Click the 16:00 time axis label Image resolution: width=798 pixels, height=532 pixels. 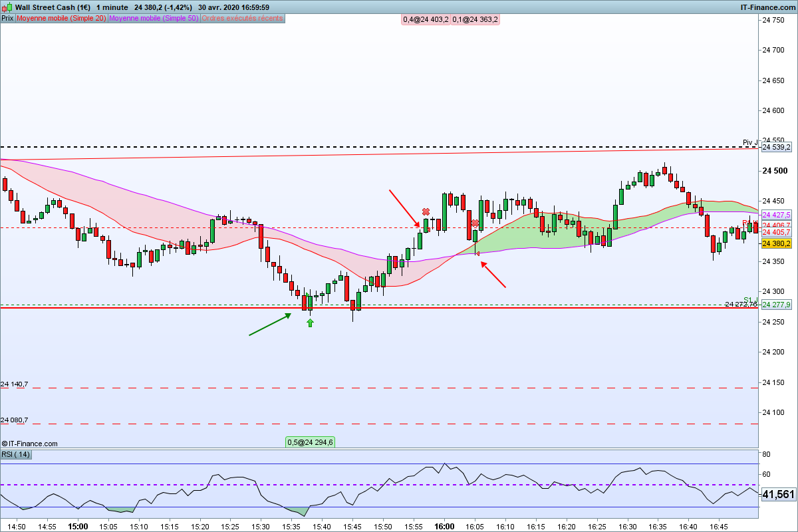pos(444,527)
